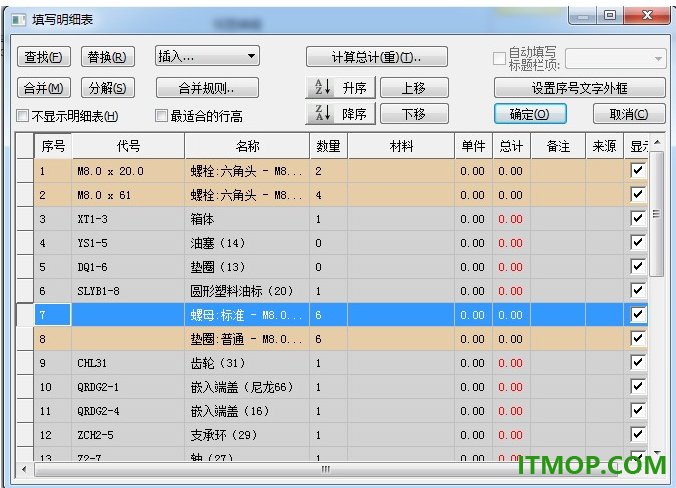Sort descending with 降序 button
The height and width of the screenshot is (488, 676).
[341, 113]
